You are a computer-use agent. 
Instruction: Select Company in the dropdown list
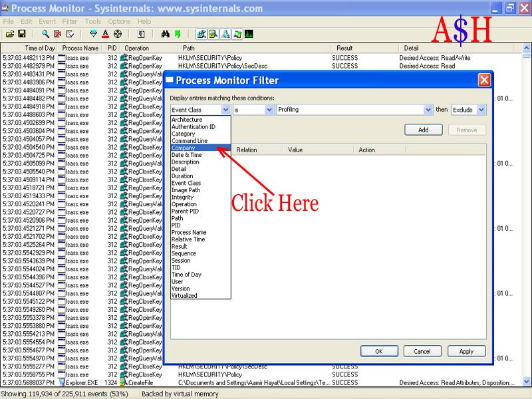tap(201, 148)
